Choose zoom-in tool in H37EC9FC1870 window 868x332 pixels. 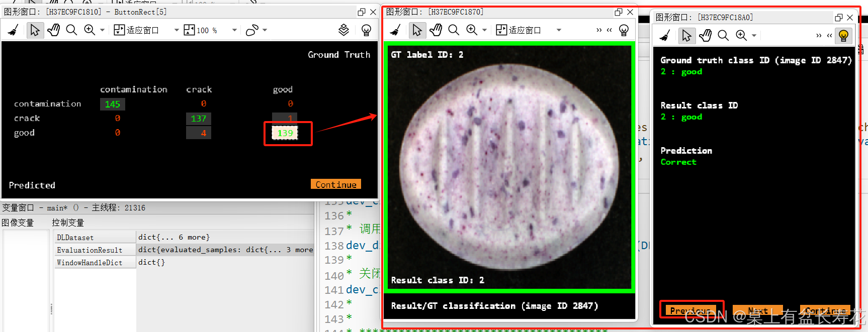(x=472, y=30)
